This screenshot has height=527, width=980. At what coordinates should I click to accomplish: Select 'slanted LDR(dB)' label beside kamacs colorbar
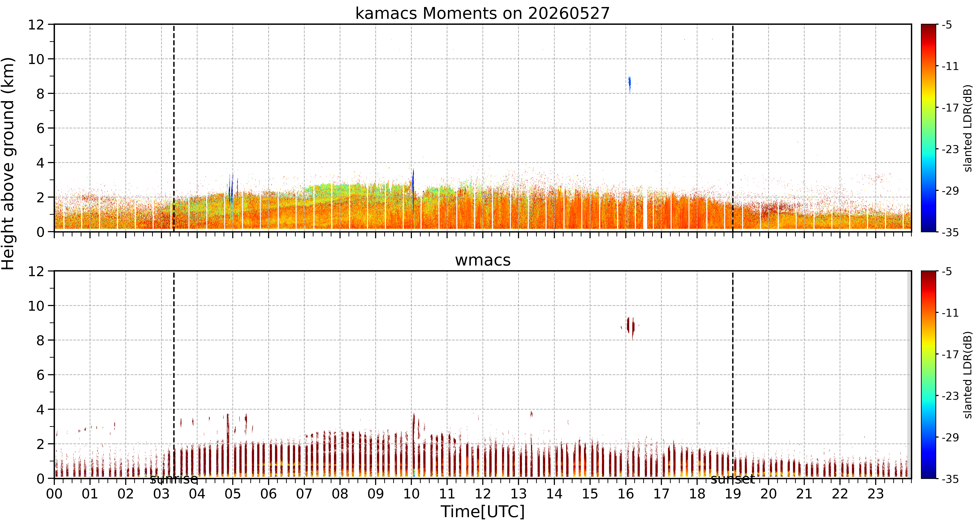pyautogui.click(x=968, y=128)
